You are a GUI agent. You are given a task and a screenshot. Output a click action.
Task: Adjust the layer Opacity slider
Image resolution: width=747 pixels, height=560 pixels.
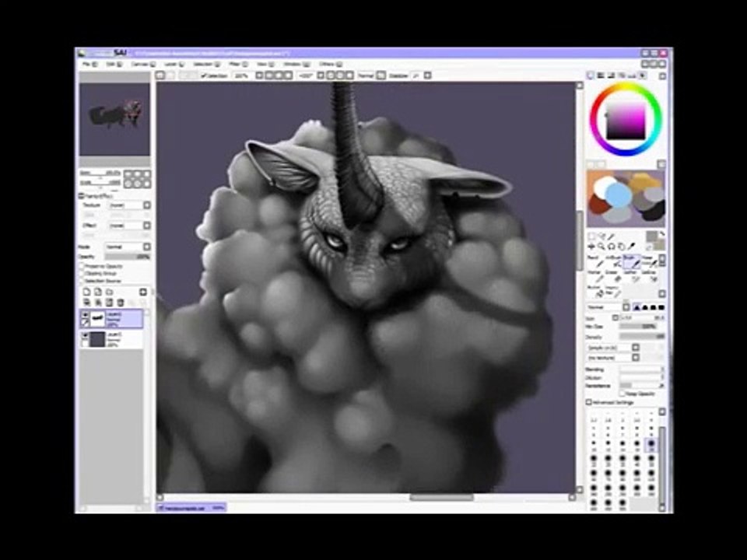[127, 257]
